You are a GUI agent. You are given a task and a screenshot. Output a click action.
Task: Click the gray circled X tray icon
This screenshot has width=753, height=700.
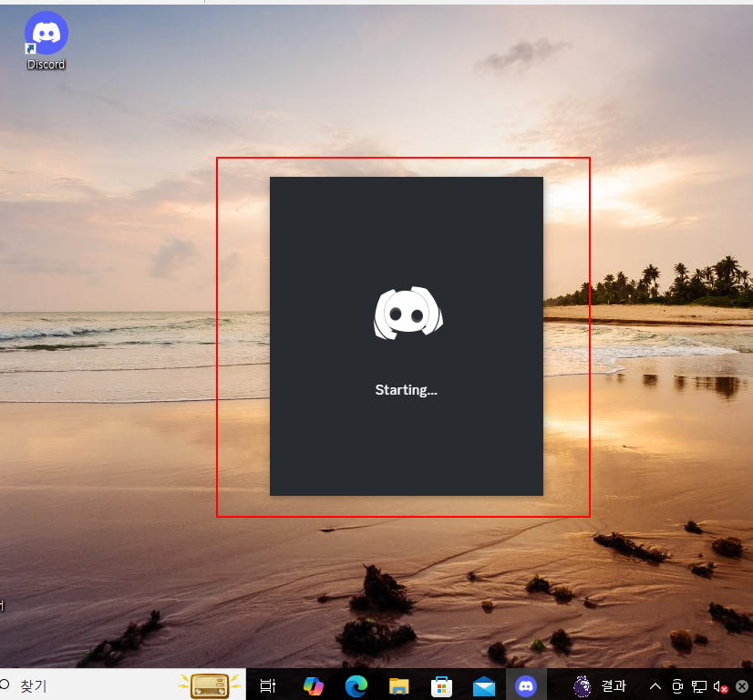coord(742,687)
